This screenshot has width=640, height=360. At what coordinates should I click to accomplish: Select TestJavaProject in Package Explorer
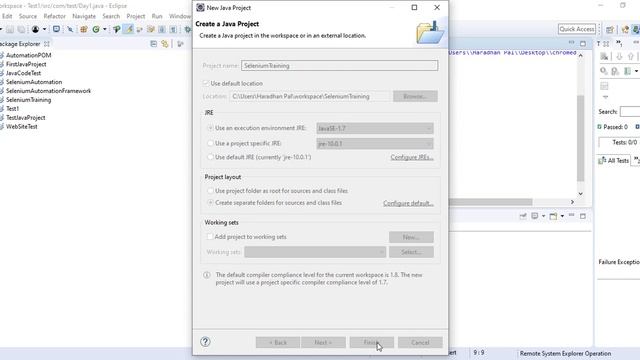tap(25, 118)
